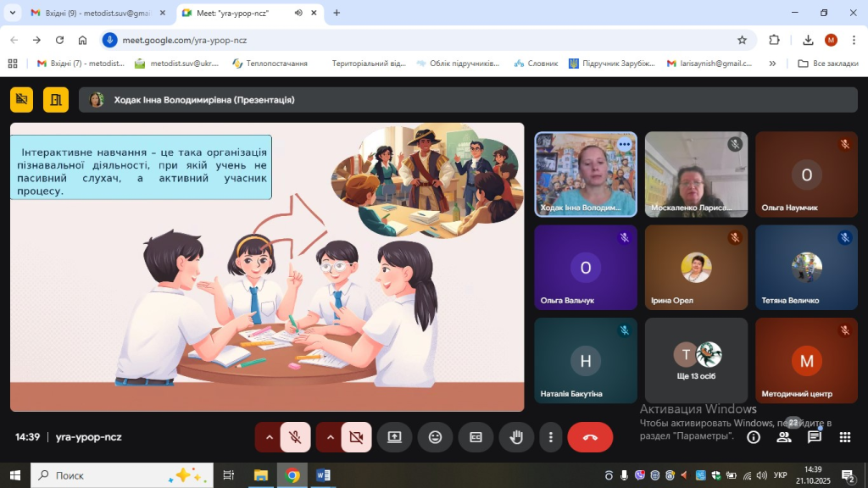
Task: Open the meeting chat panel
Action: (x=815, y=437)
